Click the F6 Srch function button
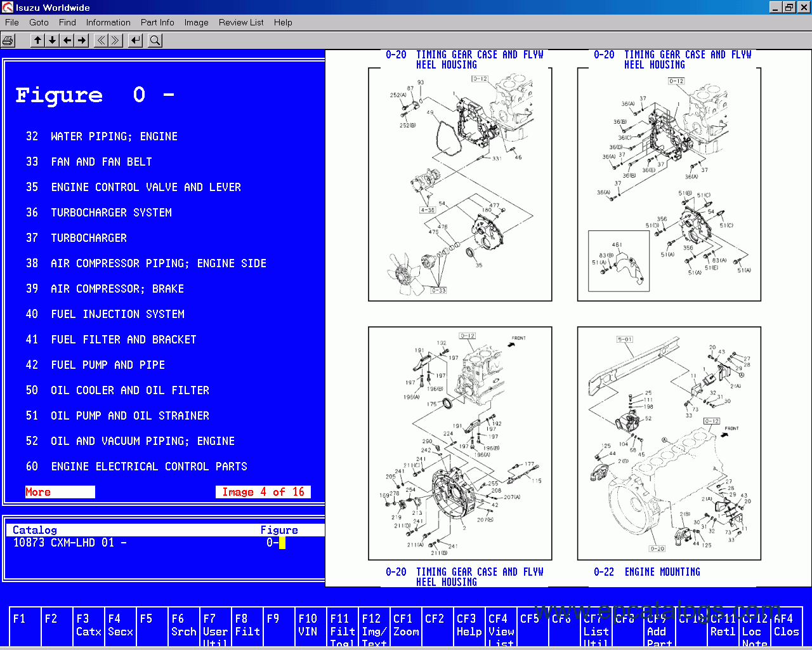Viewport: 812px width, 650px height. click(x=184, y=625)
